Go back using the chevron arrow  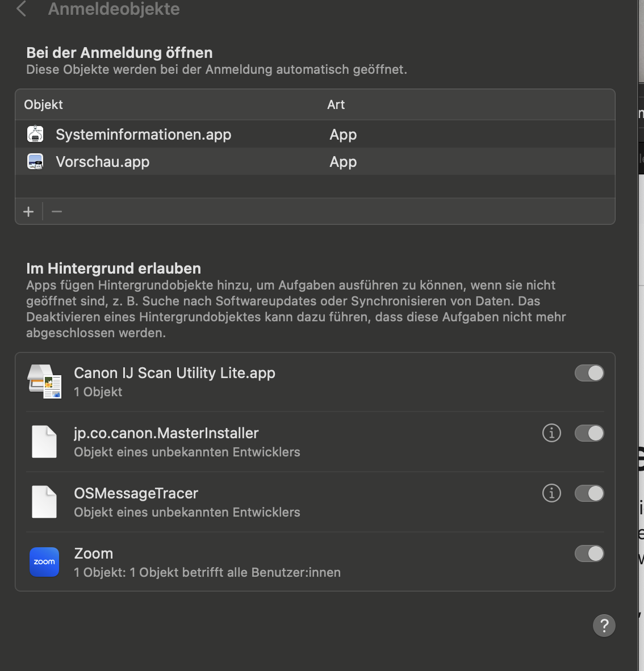[22, 9]
